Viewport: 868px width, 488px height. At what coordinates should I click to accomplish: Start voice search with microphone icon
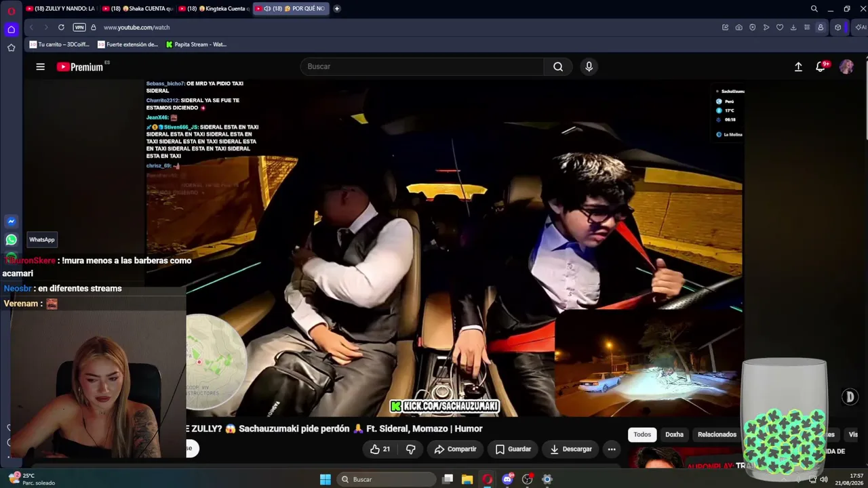(589, 66)
